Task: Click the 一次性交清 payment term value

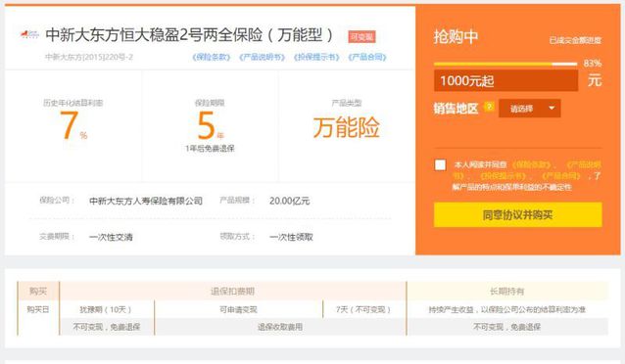Action: click(x=111, y=238)
